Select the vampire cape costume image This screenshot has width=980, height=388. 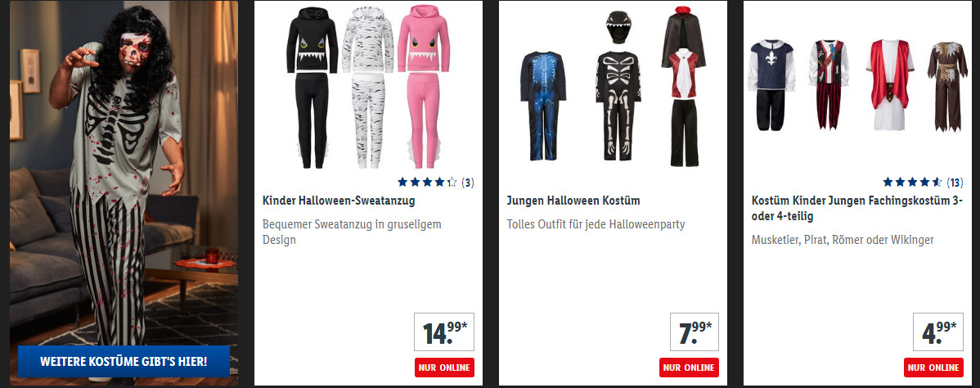[x=683, y=87]
